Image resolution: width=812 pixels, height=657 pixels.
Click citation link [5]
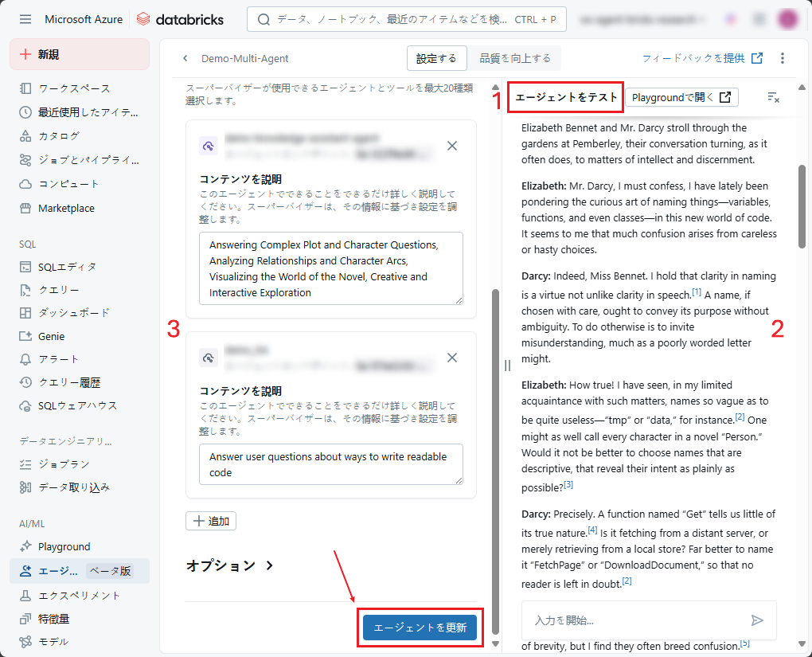coord(744,643)
